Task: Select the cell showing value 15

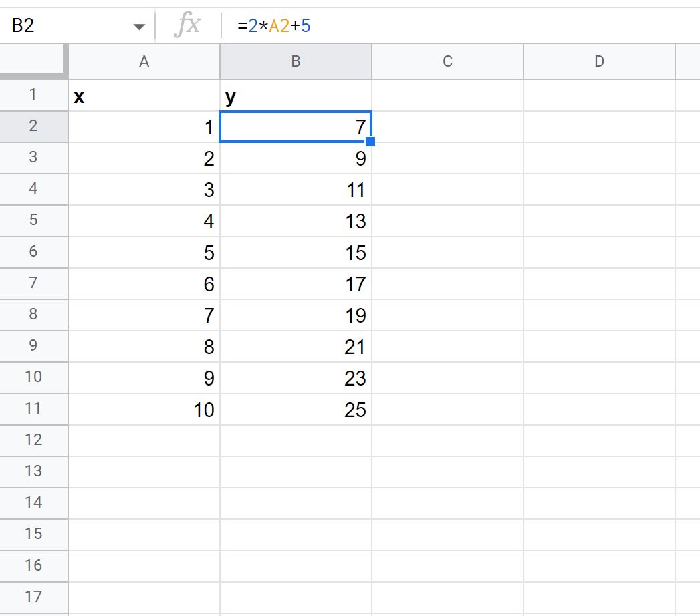Action: click(295, 253)
